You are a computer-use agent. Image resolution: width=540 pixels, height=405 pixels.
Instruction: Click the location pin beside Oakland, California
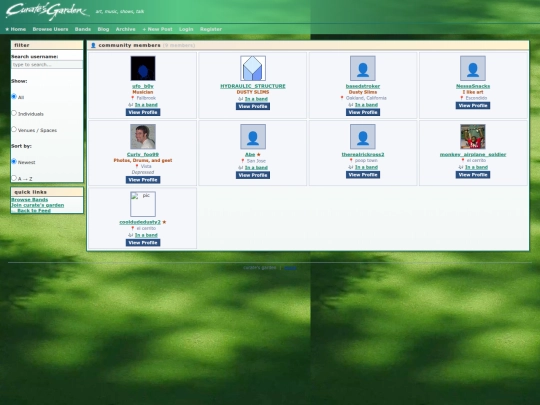tap(342, 98)
